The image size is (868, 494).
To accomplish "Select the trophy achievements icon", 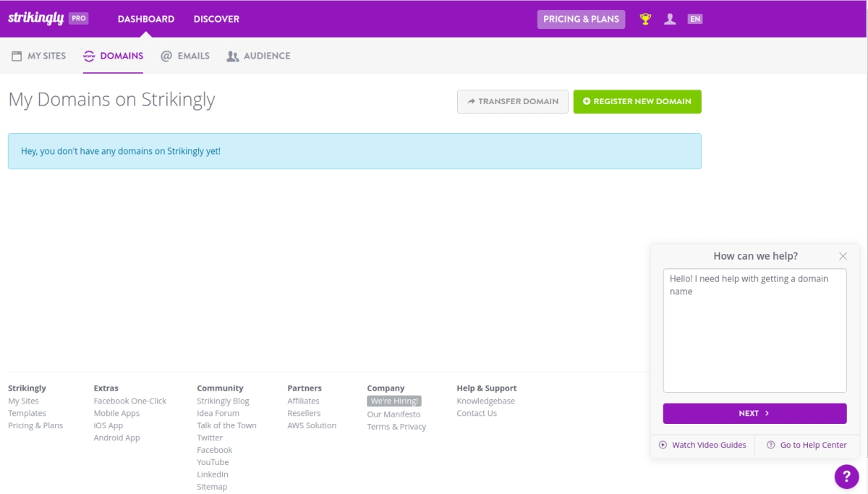I will click(644, 18).
